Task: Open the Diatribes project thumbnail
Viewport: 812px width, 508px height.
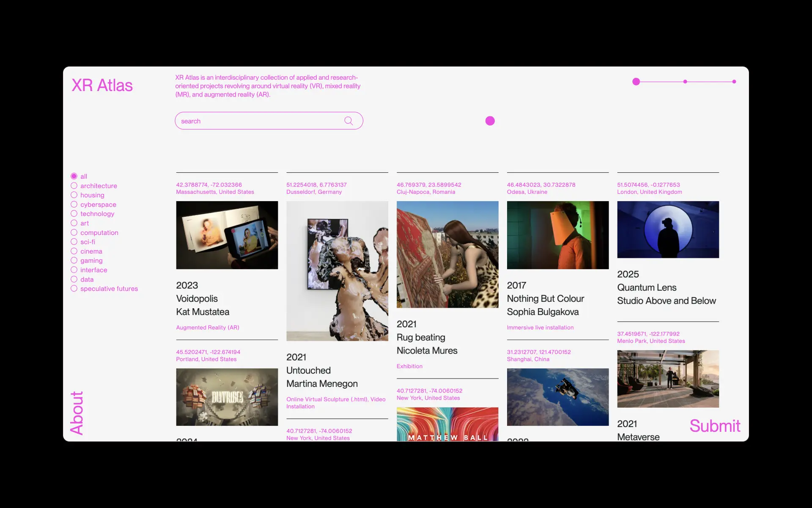Action: click(x=227, y=397)
